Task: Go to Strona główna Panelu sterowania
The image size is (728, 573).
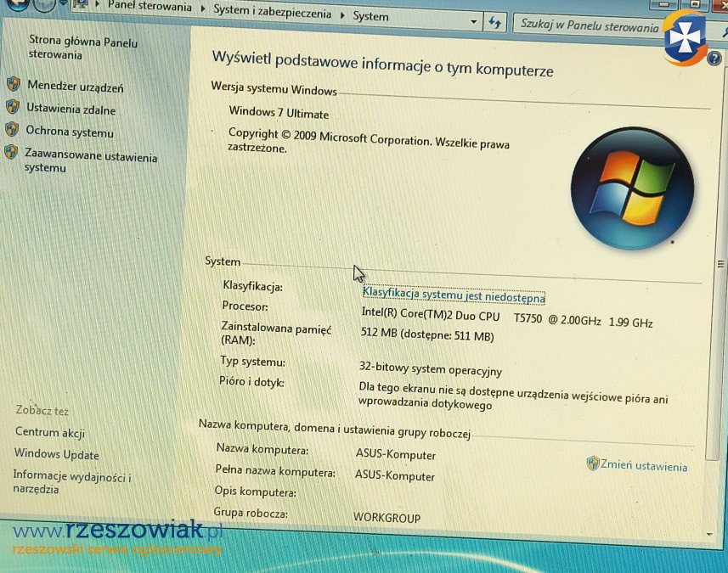Action: pos(82,48)
